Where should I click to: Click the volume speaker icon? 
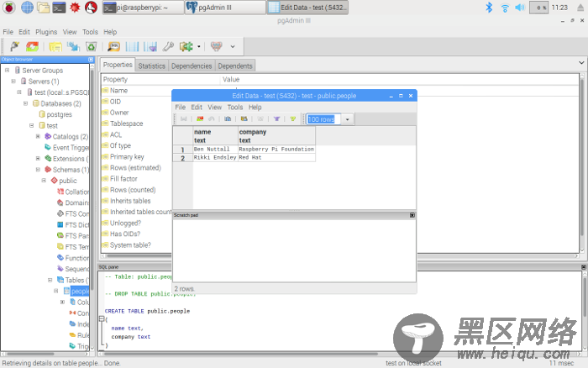(520, 7)
